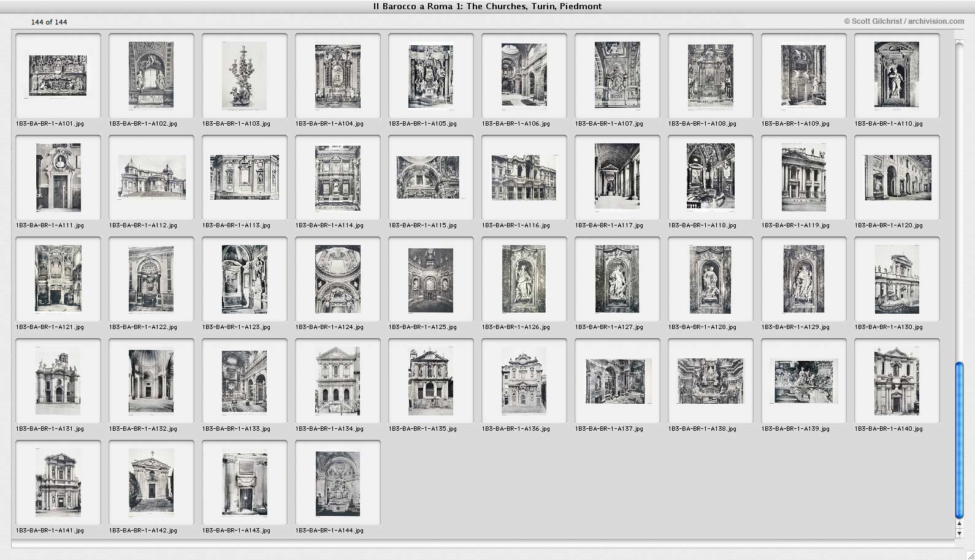Click the window resize grip corner
This screenshot has width=975, height=560.
[x=969, y=554]
